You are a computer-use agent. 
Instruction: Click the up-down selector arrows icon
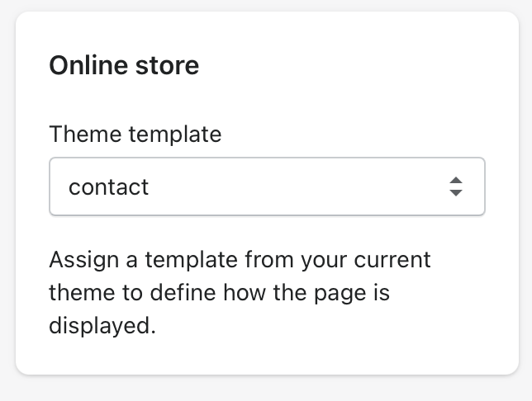pos(455,186)
